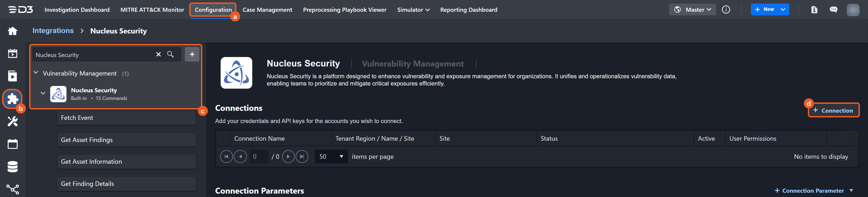Open the wrench and screwdriver utilities icon
This screenshot has width=868, height=197.
coord(12,121)
